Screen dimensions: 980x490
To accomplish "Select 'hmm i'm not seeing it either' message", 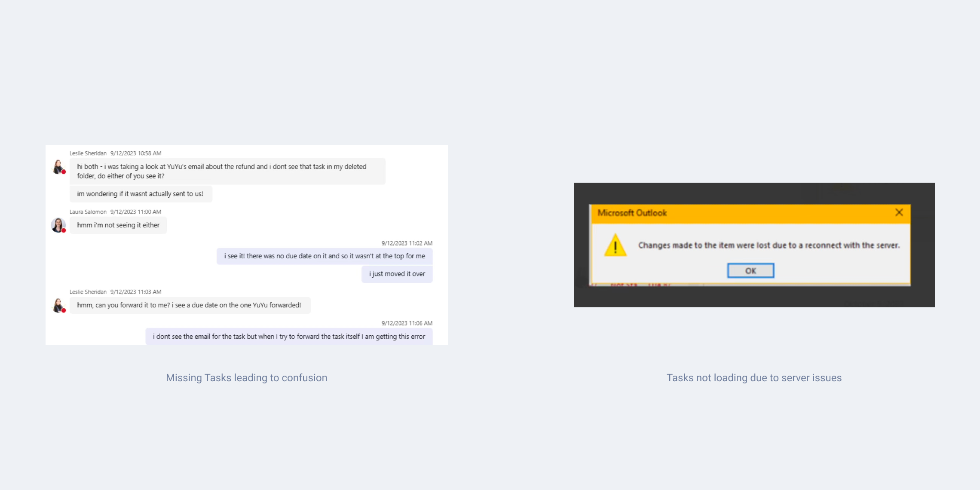I will (x=118, y=225).
